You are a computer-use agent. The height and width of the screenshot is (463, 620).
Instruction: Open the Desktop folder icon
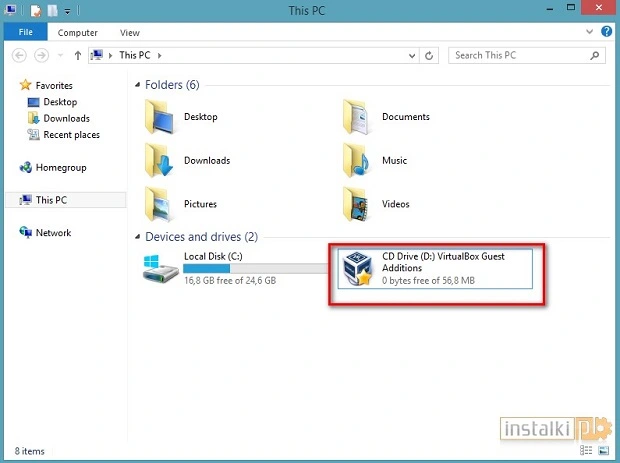[160, 117]
